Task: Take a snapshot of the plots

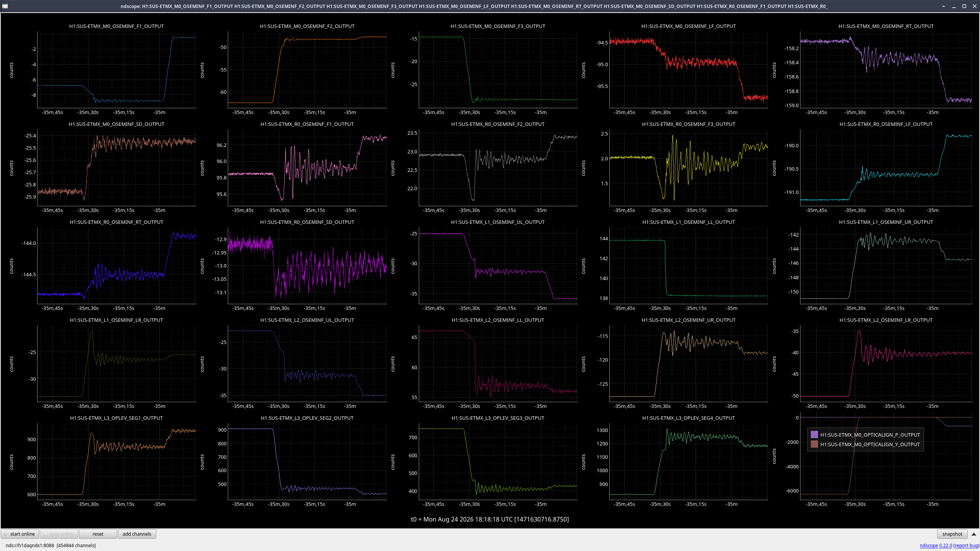Action: [952, 534]
